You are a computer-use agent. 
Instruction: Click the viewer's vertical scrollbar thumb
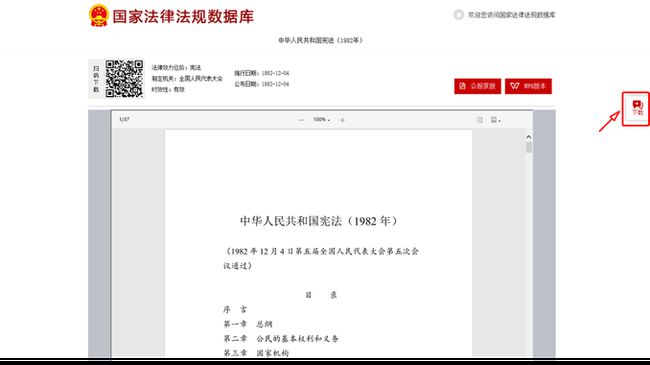click(x=529, y=148)
